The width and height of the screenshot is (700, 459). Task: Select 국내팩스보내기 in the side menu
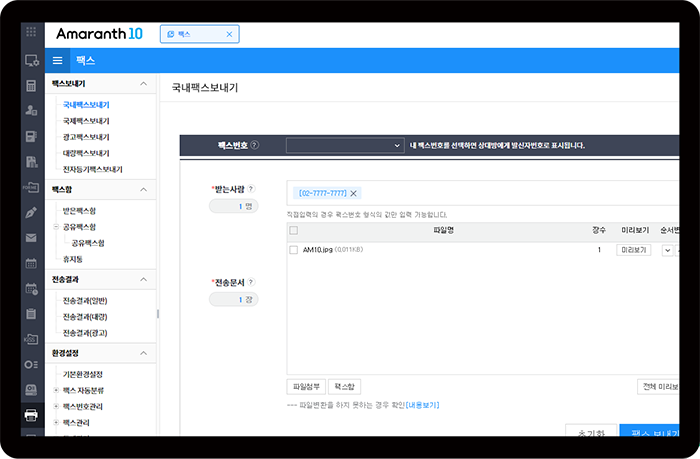[x=86, y=105]
